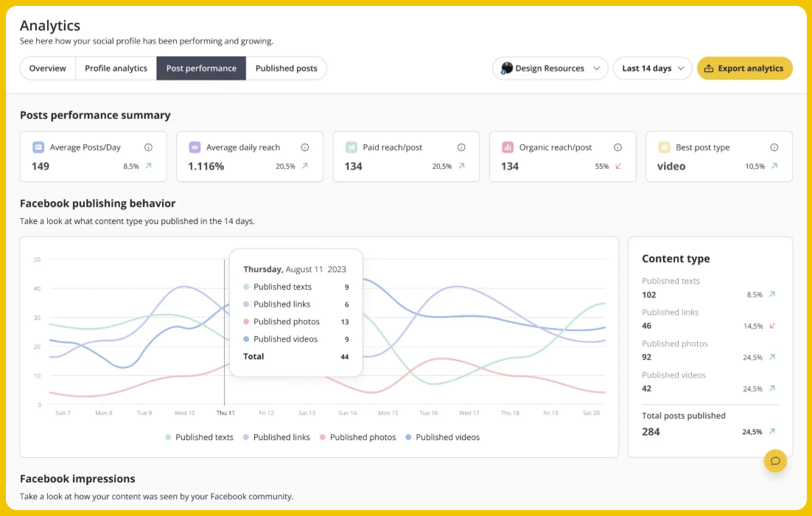812x516 pixels.
Task: Toggle Published videos series in chart legend
Action: coord(442,437)
